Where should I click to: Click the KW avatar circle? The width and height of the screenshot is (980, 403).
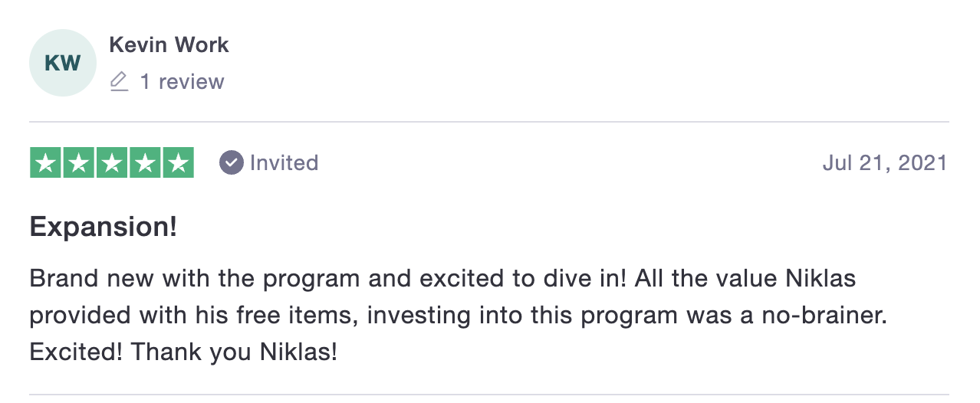(63, 63)
